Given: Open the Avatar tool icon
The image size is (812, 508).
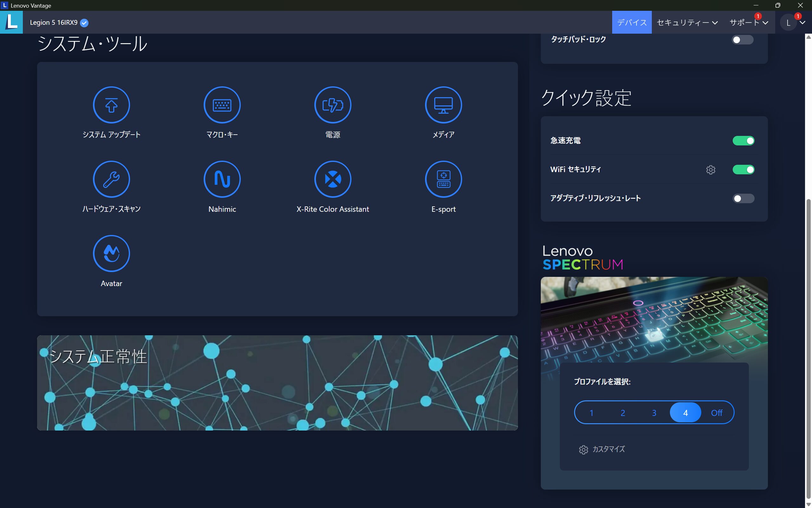Looking at the screenshot, I should click(111, 253).
